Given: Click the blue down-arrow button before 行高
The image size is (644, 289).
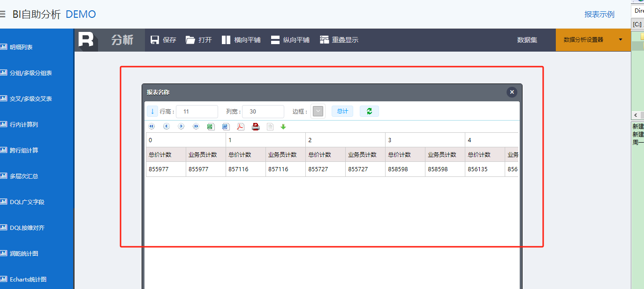Looking at the screenshot, I should [152, 111].
